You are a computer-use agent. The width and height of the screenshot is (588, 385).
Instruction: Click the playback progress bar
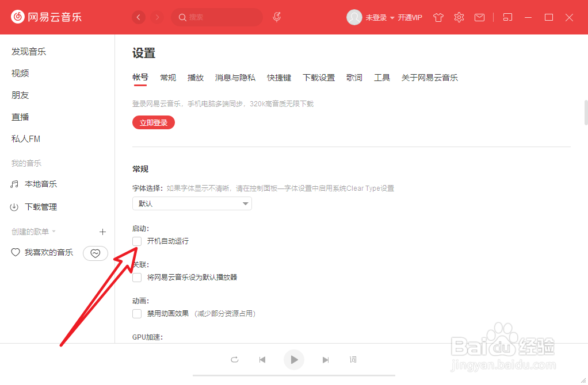(294, 375)
